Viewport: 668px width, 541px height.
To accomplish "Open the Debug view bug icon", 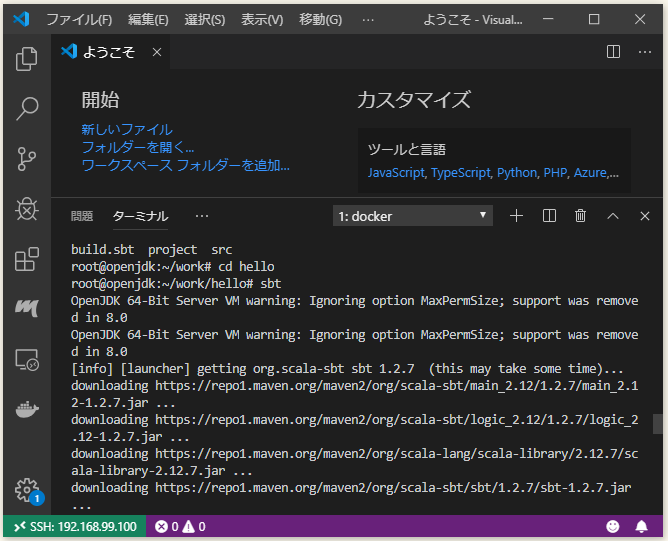I will coord(27,209).
